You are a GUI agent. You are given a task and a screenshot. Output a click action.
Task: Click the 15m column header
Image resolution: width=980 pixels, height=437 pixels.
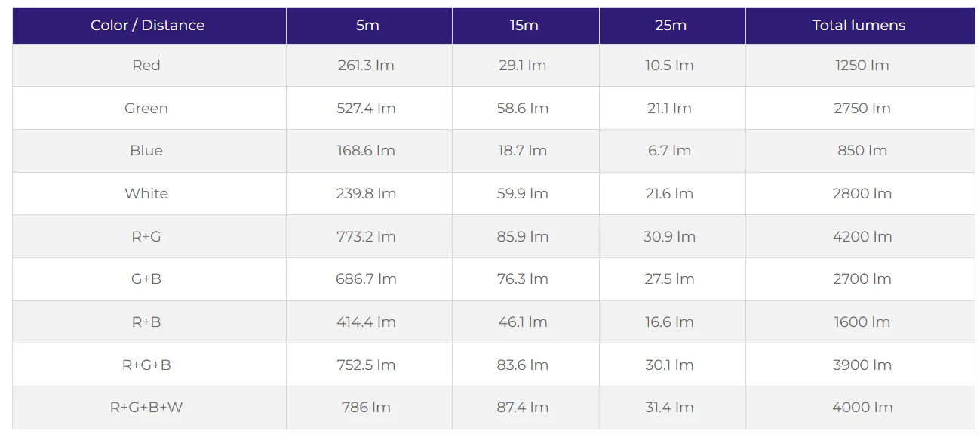(524, 25)
